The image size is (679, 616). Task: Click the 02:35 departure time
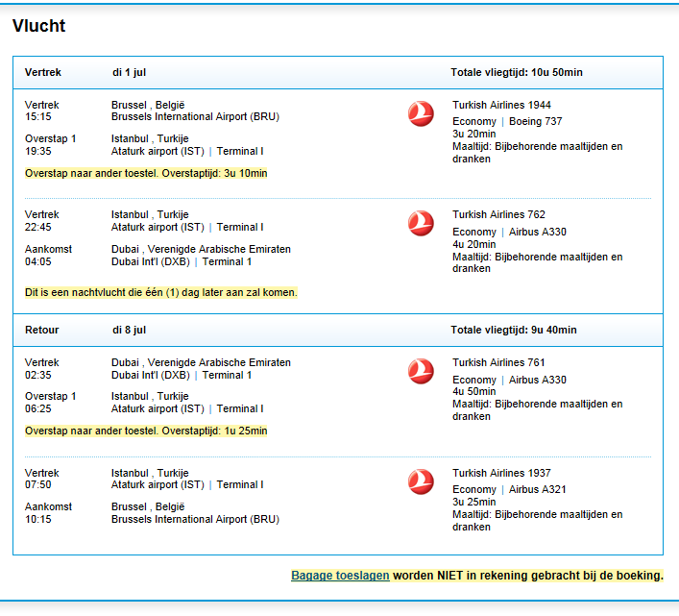click(x=38, y=375)
